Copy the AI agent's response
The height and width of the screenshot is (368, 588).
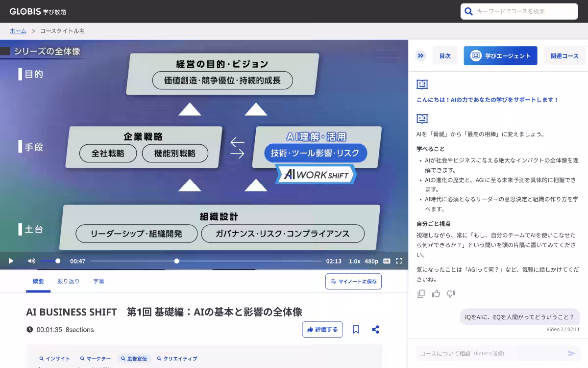point(420,293)
